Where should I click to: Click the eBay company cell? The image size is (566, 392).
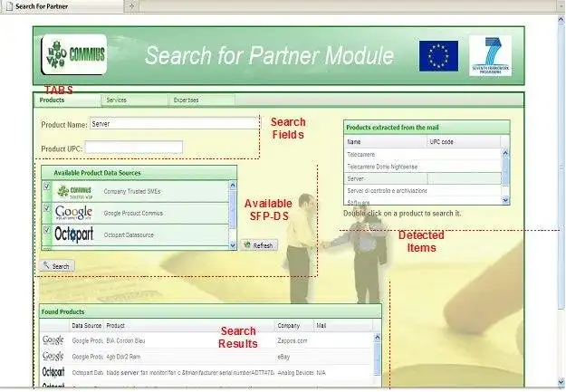[x=293, y=357]
